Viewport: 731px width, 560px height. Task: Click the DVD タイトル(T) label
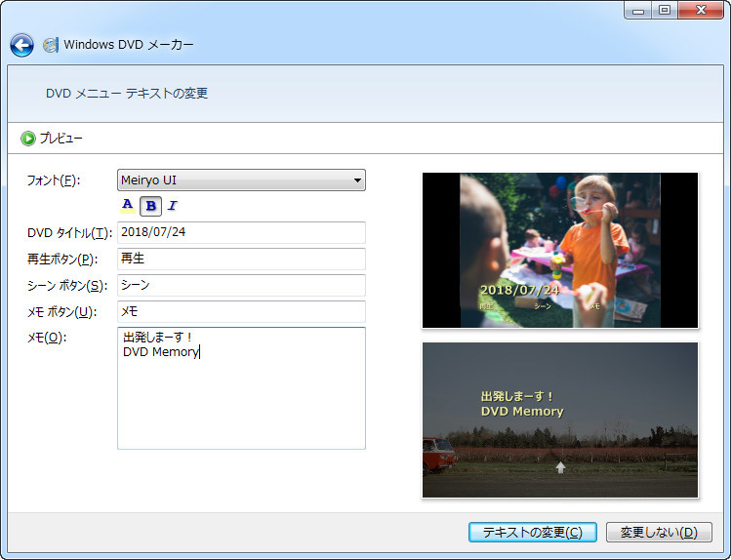point(70,233)
